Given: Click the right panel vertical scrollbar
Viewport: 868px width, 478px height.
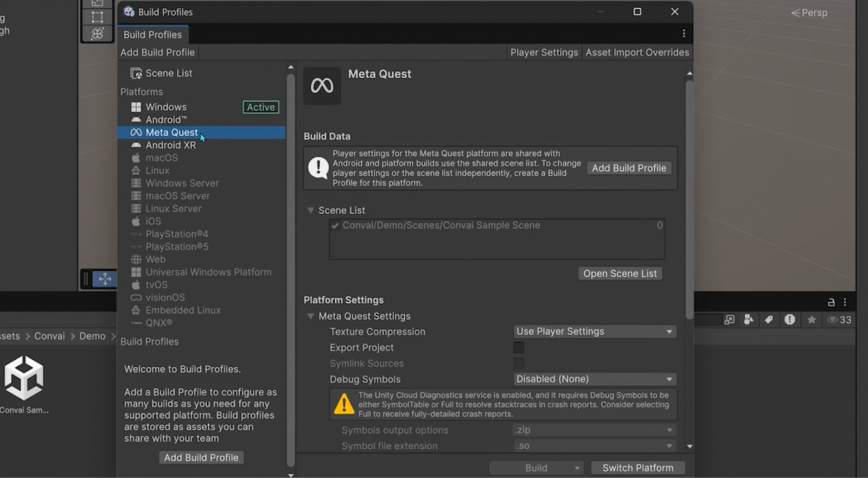Looking at the screenshot, I should (x=690, y=200).
